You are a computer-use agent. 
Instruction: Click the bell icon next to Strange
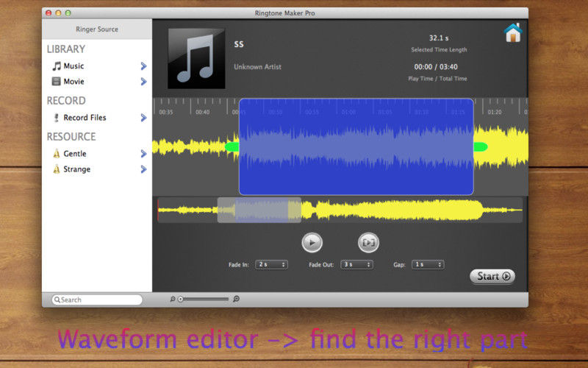57,169
